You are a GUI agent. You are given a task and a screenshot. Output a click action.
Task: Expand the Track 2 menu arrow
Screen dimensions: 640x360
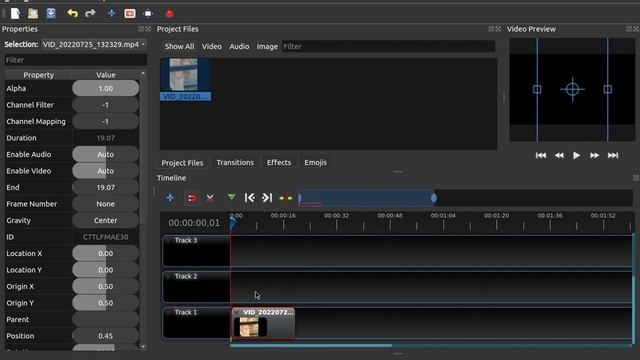tap(168, 276)
